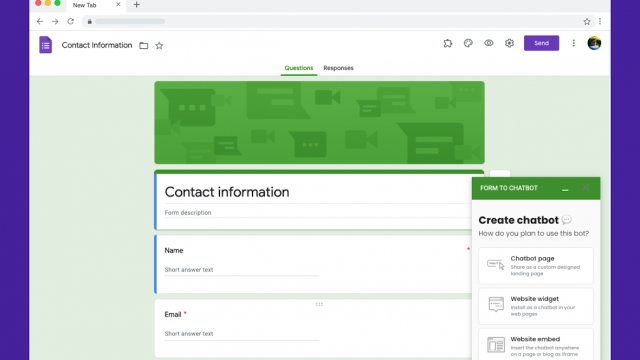
Task: Switch to the Responses tab
Action: 338,68
